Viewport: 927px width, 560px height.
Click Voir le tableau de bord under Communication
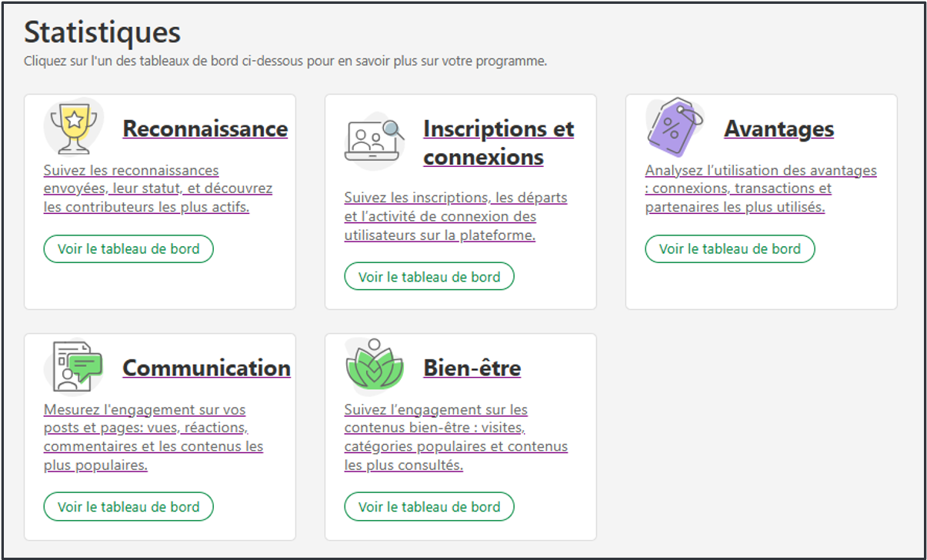pos(128,507)
